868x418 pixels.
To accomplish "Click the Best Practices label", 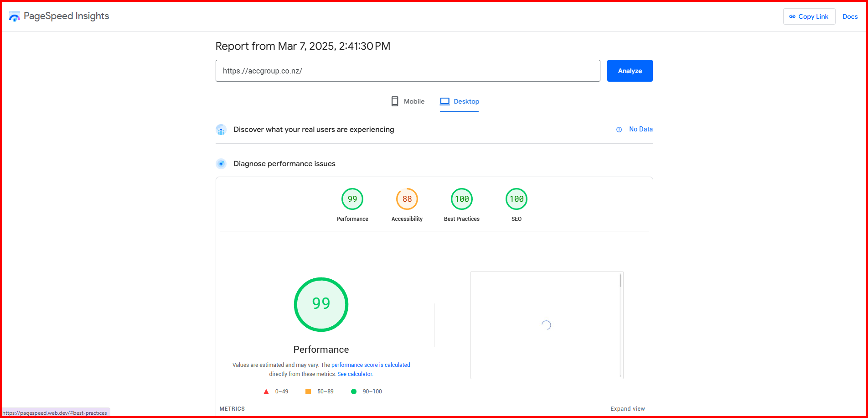I will tap(462, 219).
